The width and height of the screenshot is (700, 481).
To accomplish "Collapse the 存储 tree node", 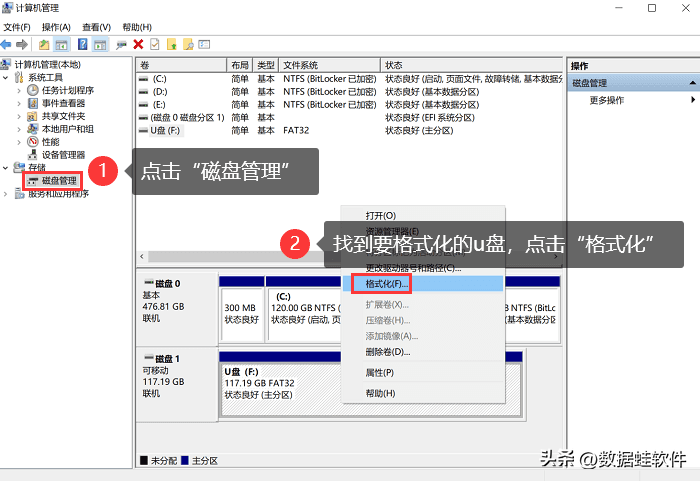I will point(5,168).
